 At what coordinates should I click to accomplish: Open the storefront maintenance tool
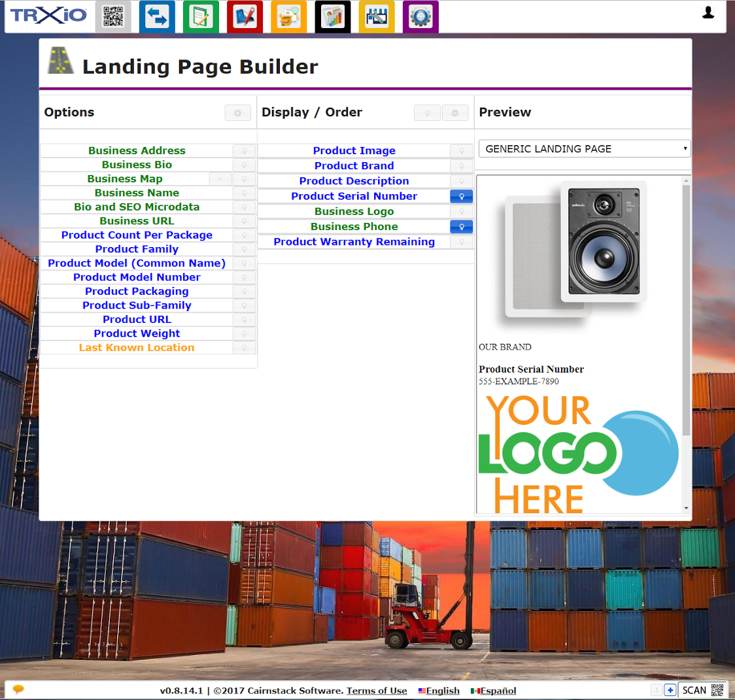[x=377, y=16]
